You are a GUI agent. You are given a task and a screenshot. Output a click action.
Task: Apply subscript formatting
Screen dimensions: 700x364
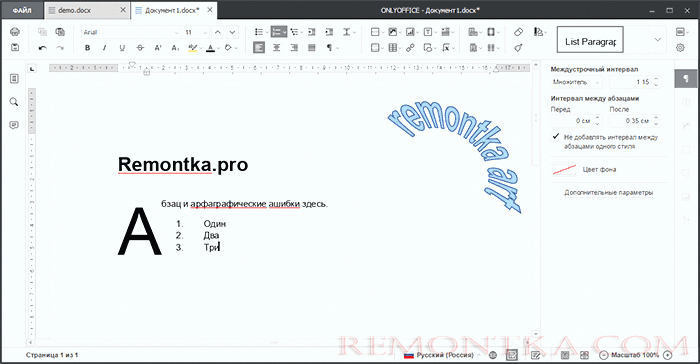[175, 48]
